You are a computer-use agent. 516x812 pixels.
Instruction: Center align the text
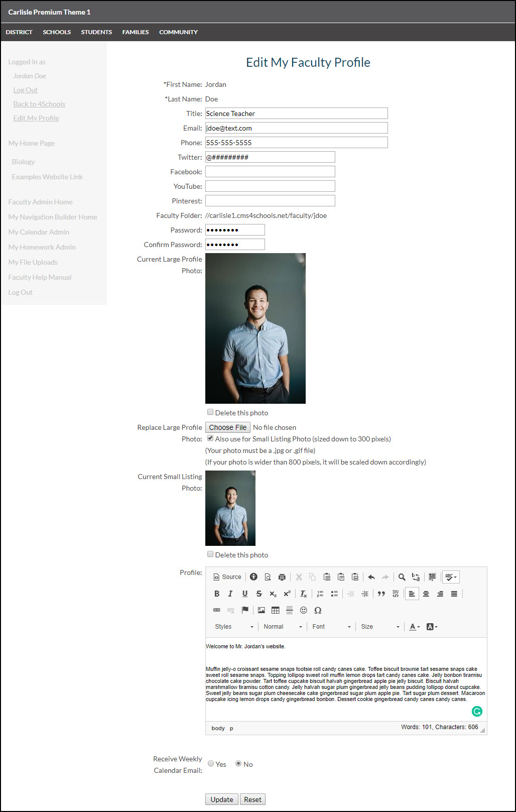coord(426,594)
